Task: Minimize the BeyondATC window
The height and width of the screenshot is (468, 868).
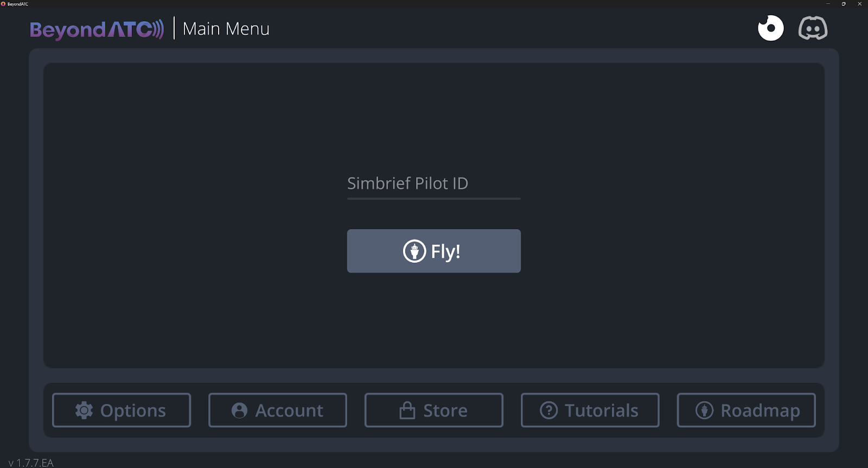Action: coord(828,4)
